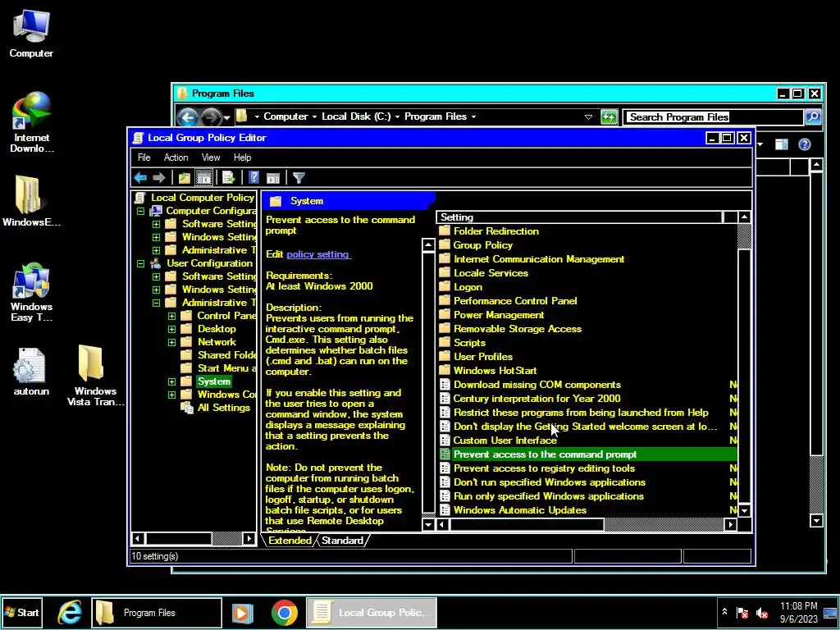
Task: Switch to the Extended tab
Action: [x=290, y=540]
